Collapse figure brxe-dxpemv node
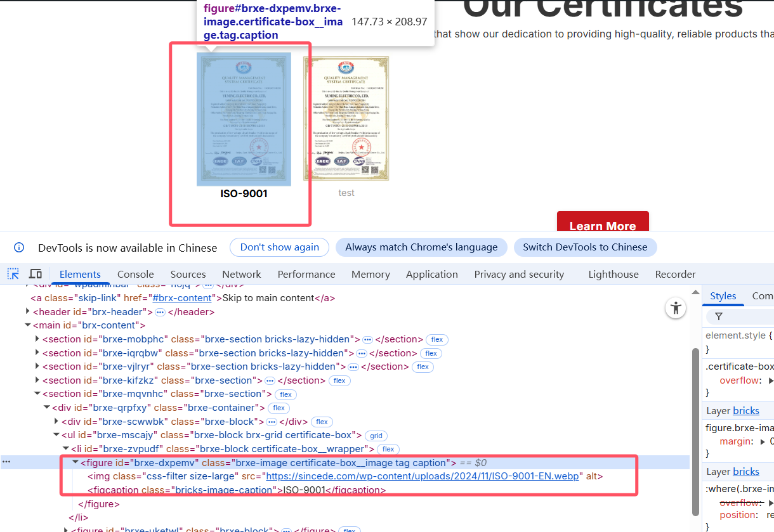This screenshot has width=774, height=532. click(75, 462)
